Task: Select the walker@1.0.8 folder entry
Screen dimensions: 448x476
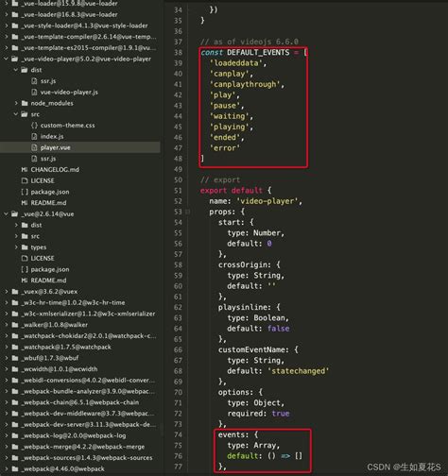Action: (54, 325)
